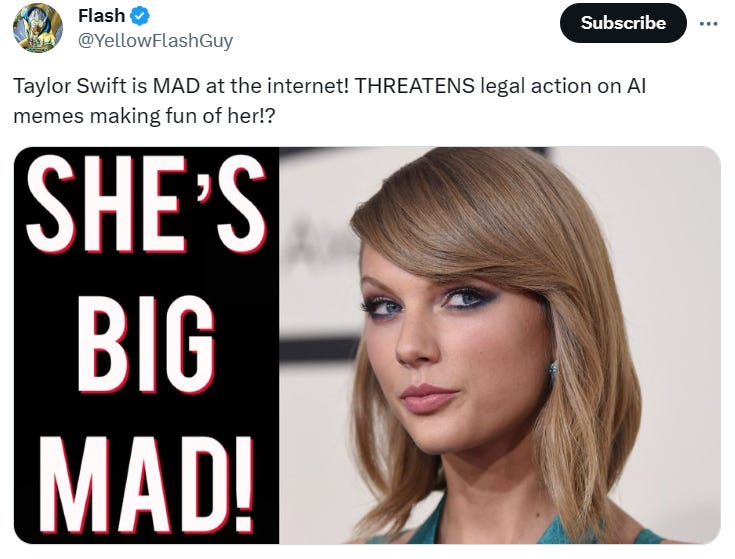Click the word 'SHE'S' in the thumbnail

(x=146, y=204)
